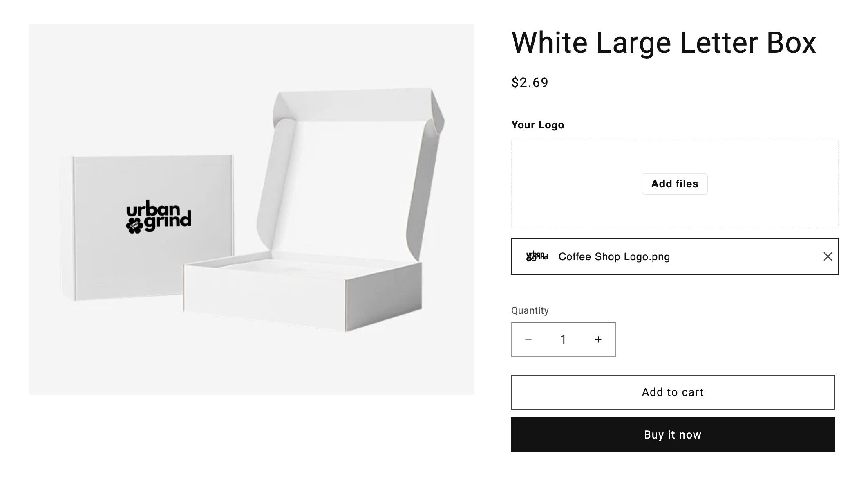Image resolution: width=868 pixels, height=477 pixels.
Task: Remove the uploaded Coffee Shop Logo.png file
Action: click(x=828, y=256)
